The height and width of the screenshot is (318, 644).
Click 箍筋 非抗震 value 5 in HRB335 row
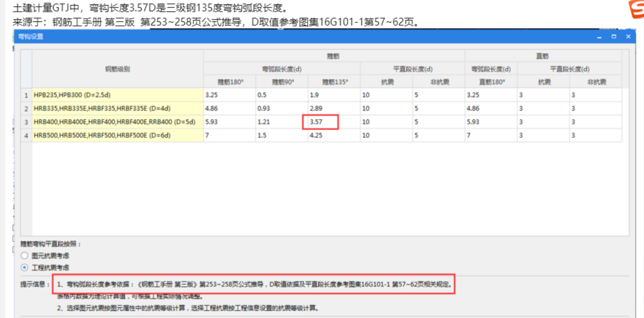click(438, 108)
